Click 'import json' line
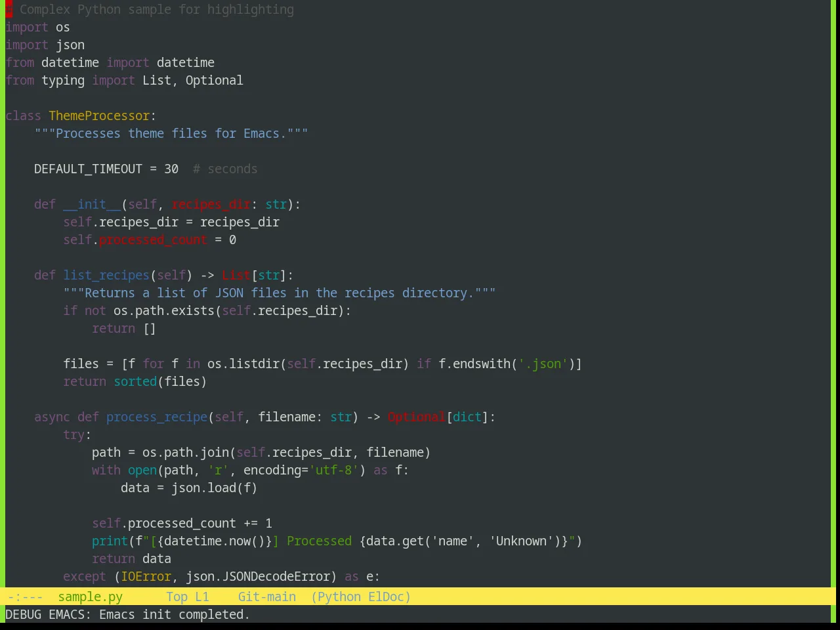840x630 pixels. (x=45, y=45)
